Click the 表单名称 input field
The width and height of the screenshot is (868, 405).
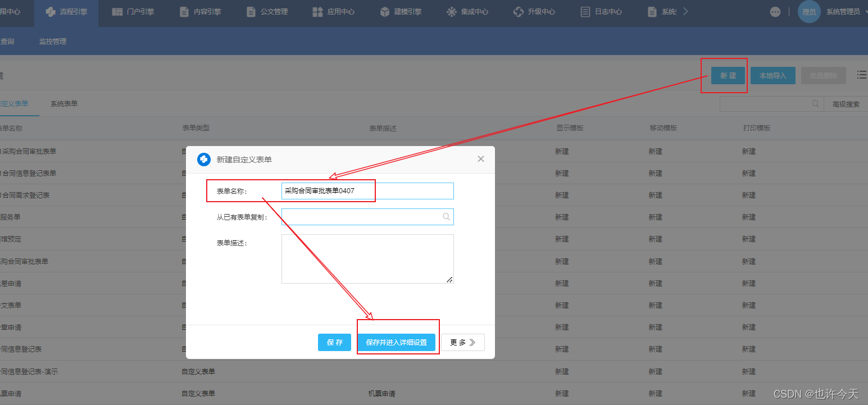(x=367, y=191)
